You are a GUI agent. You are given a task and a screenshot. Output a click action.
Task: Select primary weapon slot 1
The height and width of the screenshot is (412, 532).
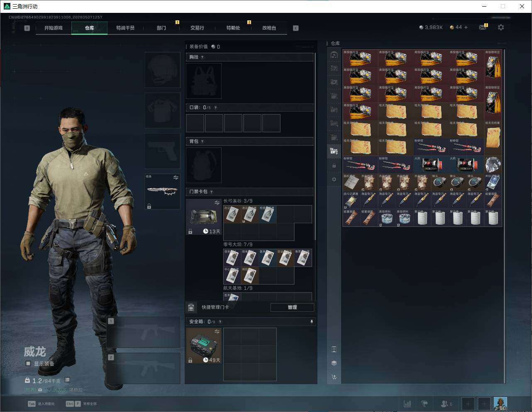[144, 332]
